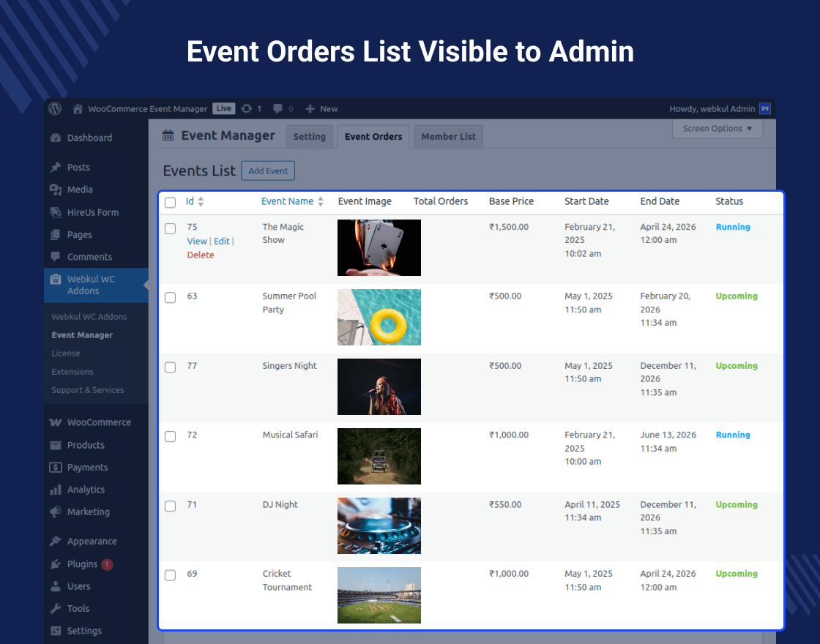Click the Summer Pool Party event image
This screenshot has height=644, width=820.
click(x=379, y=317)
